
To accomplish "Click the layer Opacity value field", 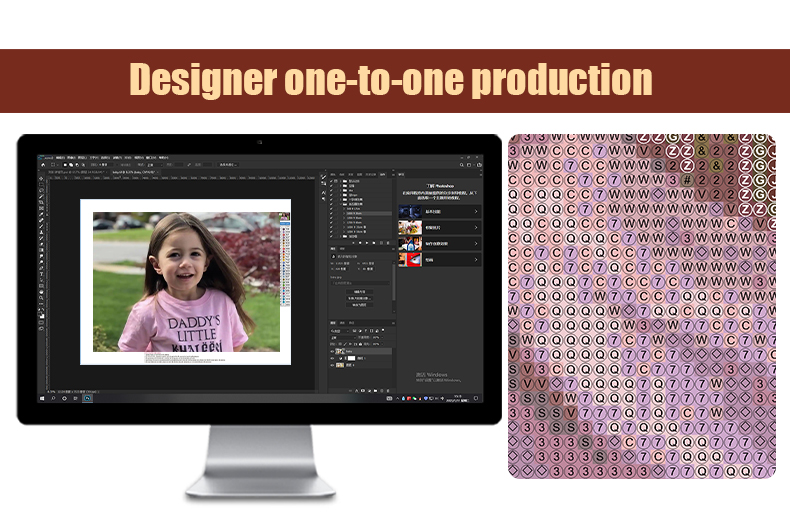I will [376, 338].
